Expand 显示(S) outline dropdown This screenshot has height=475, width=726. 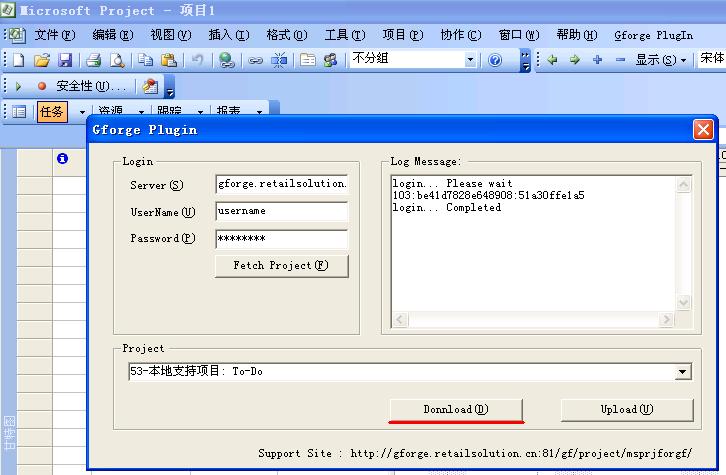684,60
